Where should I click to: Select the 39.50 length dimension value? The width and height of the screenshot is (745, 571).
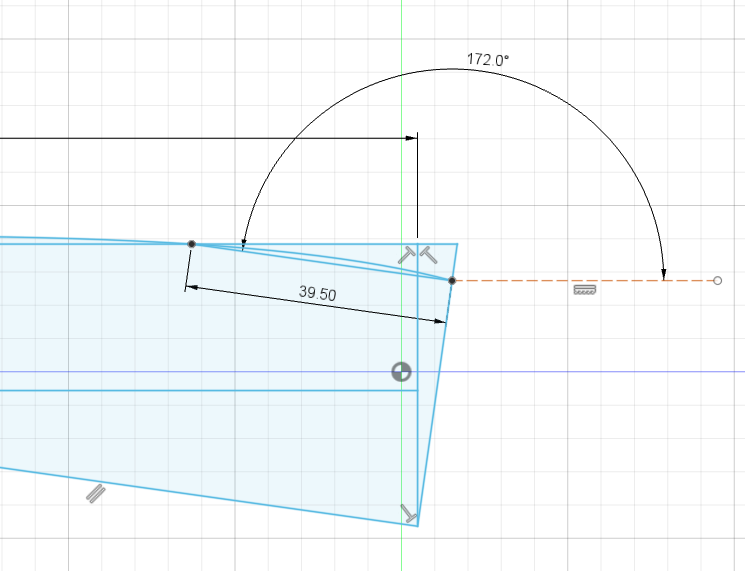[x=317, y=293]
